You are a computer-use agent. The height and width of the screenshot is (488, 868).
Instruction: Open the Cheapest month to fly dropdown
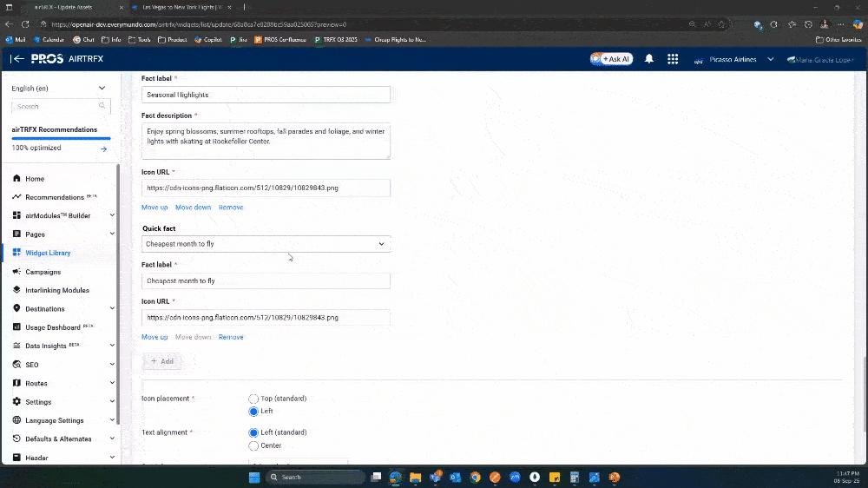pos(266,244)
